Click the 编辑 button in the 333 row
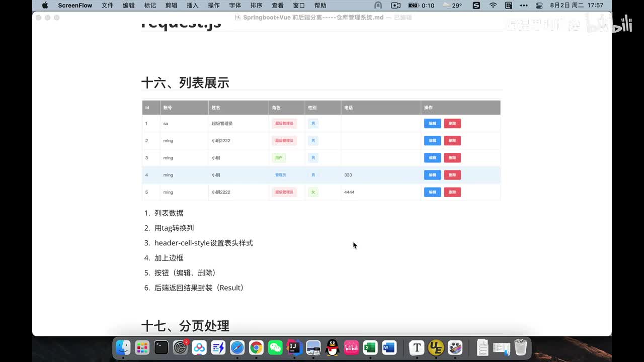The width and height of the screenshot is (644, 362). coord(433,175)
